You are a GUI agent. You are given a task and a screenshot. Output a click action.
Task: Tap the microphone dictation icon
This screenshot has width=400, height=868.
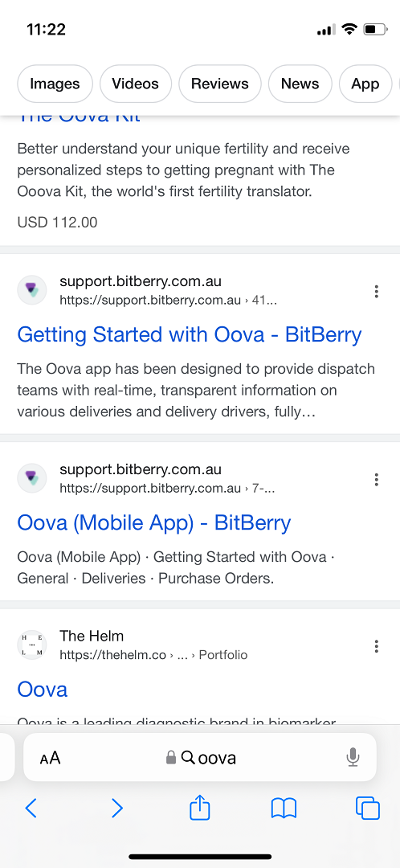(353, 757)
